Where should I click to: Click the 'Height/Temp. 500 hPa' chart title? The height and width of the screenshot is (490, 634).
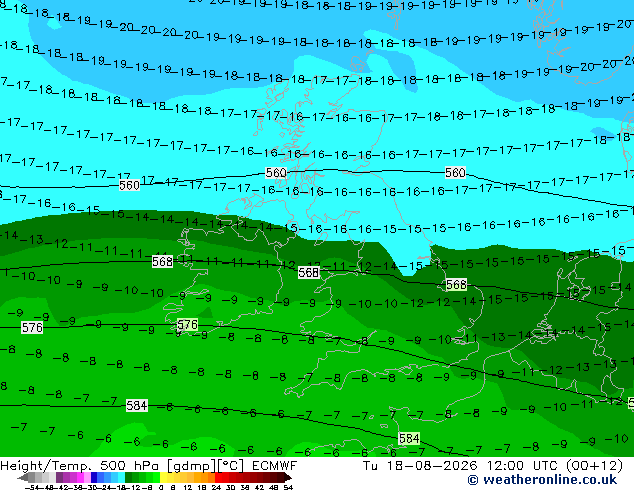(x=81, y=466)
